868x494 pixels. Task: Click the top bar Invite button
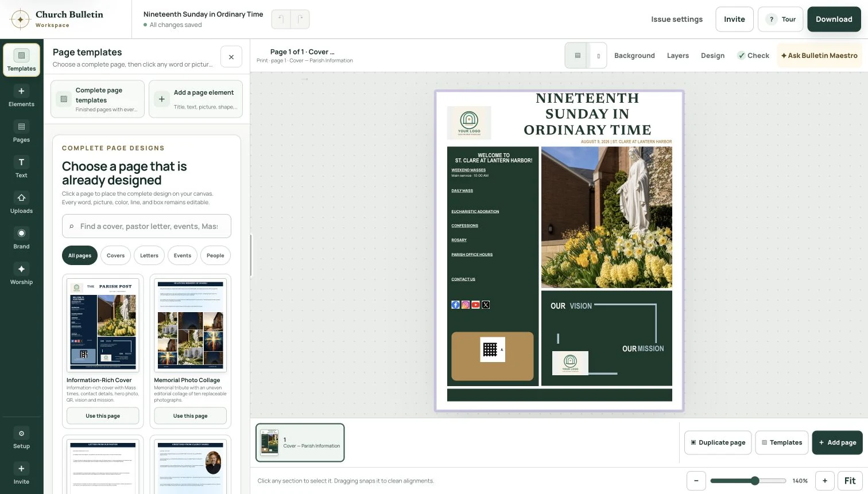point(734,19)
